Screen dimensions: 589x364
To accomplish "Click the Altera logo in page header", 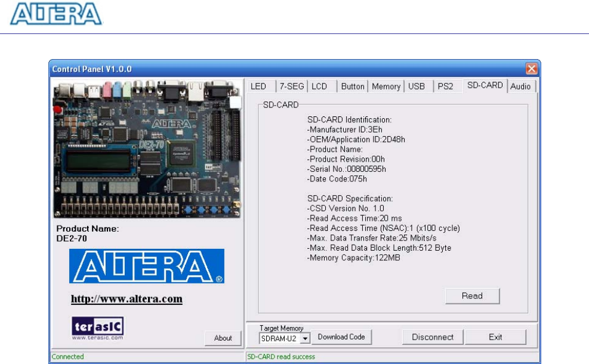I will tap(56, 14).
